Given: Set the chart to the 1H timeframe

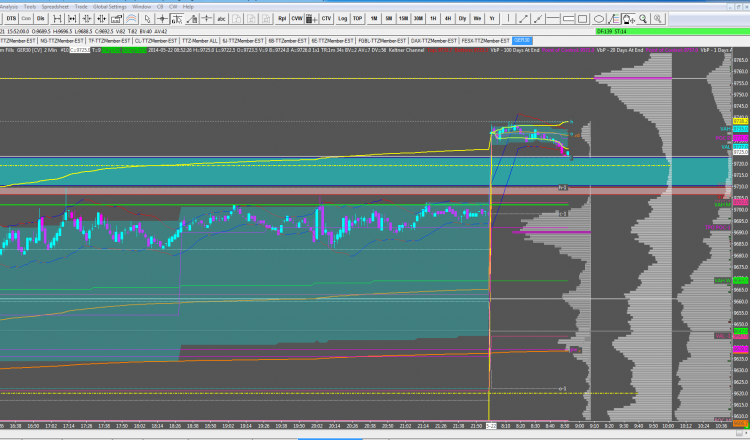Looking at the screenshot, I should (433, 19).
